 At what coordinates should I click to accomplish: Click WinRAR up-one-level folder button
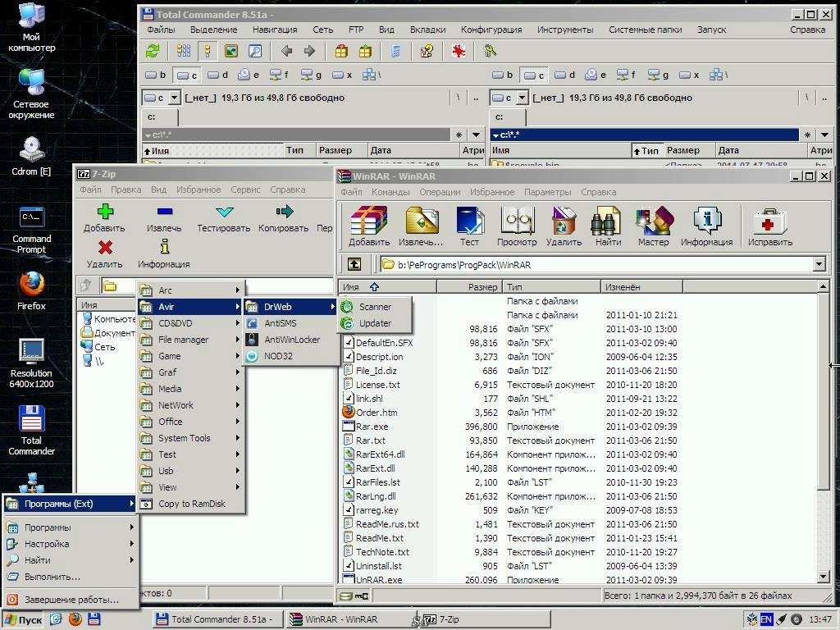point(354,264)
